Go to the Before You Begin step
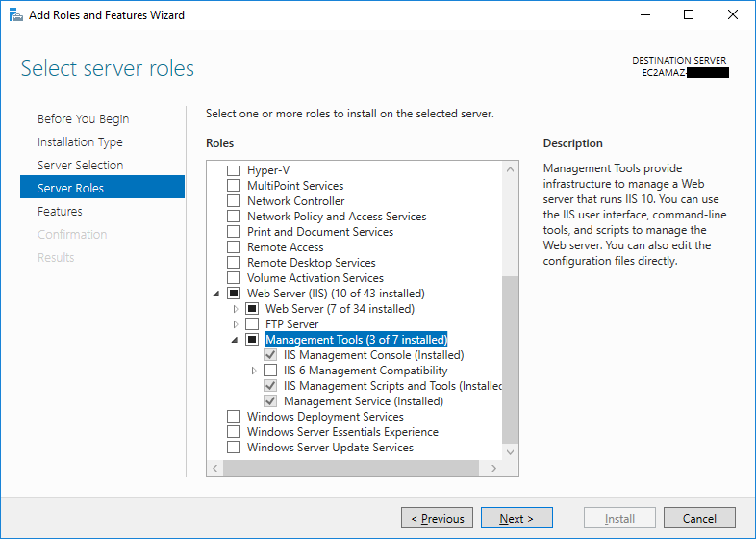756x539 pixels. tap(84, 118)
